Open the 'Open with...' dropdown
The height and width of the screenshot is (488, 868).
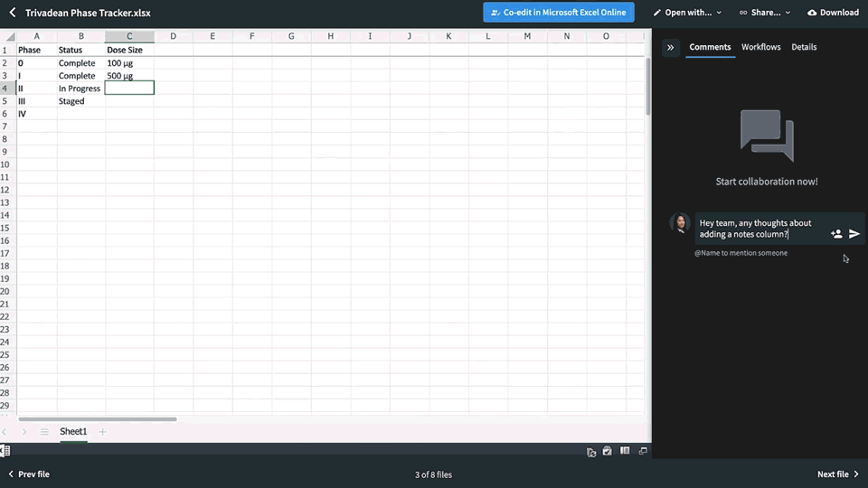tap(687, 13)
